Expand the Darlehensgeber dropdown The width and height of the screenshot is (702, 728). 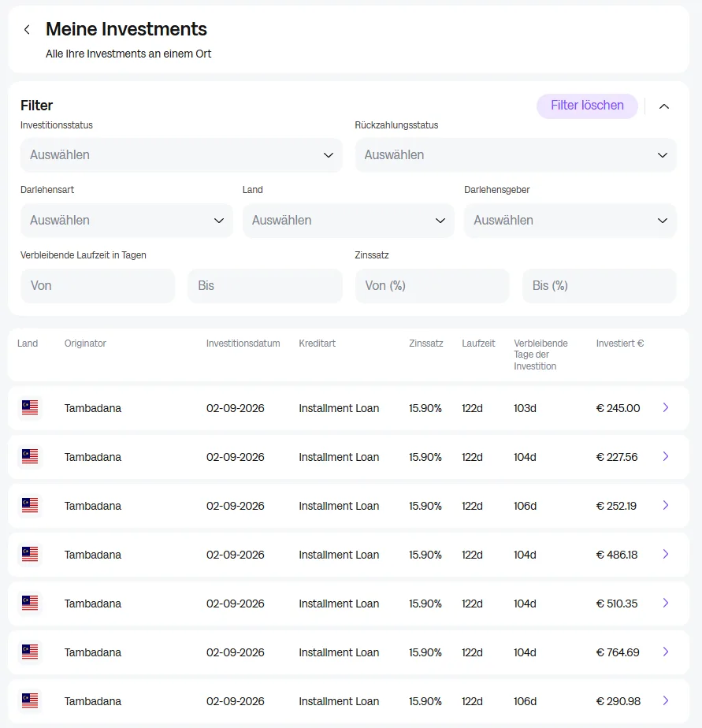coord(570,221)
